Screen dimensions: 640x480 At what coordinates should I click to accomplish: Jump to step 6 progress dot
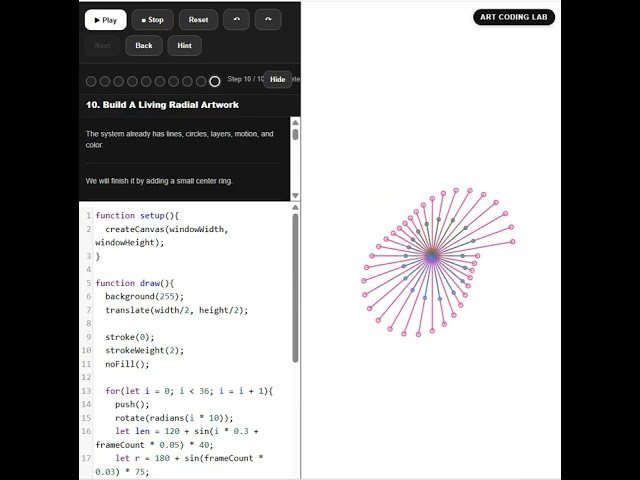tap(160, 81)
